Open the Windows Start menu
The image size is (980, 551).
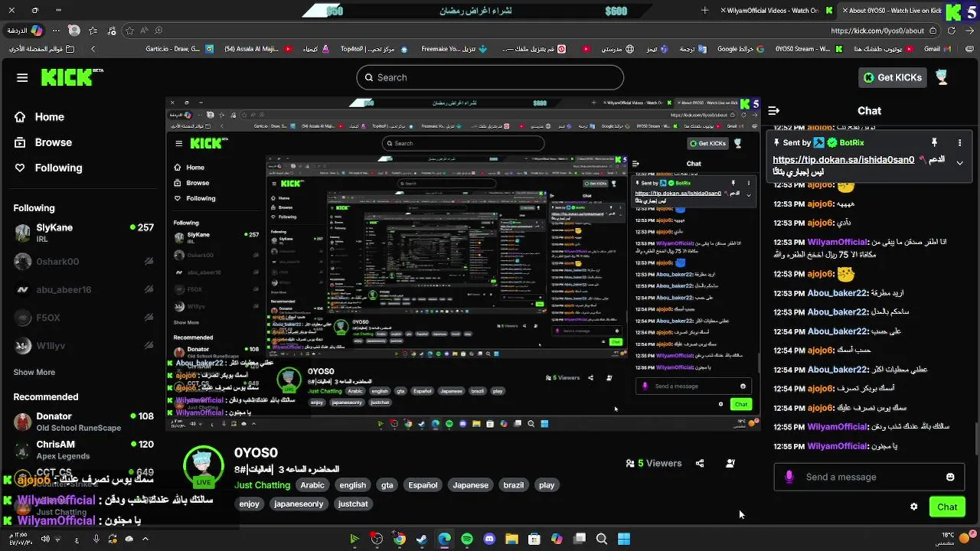pyautogui.click(x=624, y=539)
